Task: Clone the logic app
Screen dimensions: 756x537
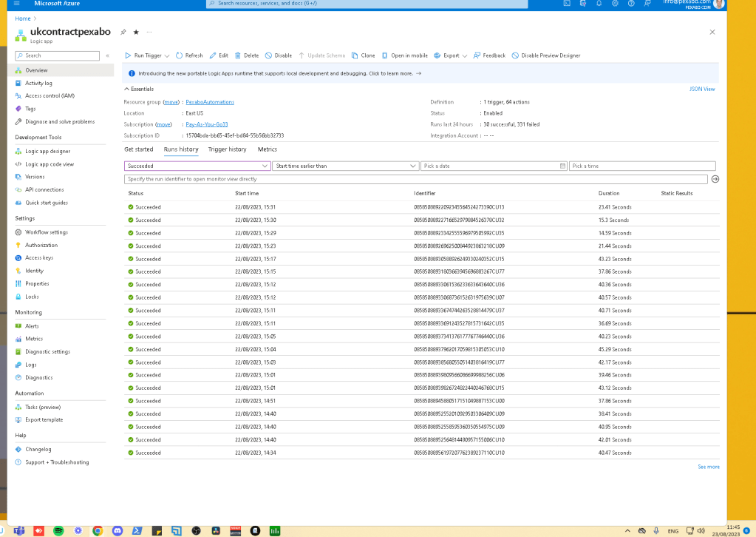Action: tap(363, 55)
